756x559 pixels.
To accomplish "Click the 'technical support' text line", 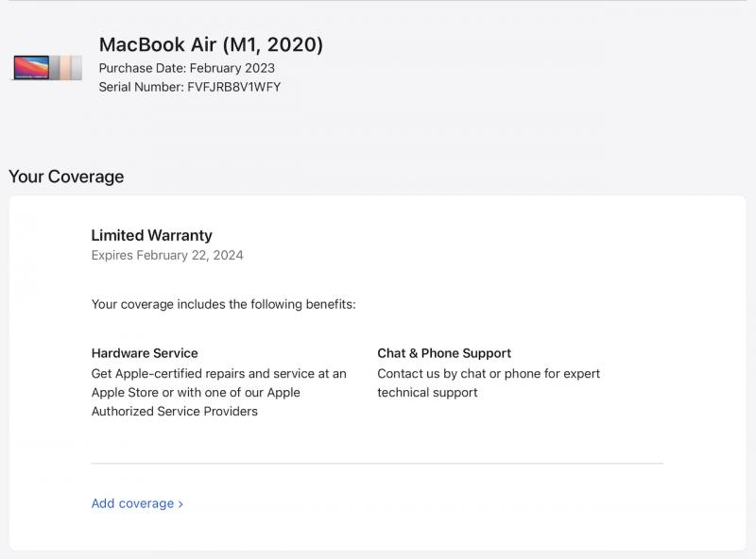I will pyautogui.click(x=427, y=392).
